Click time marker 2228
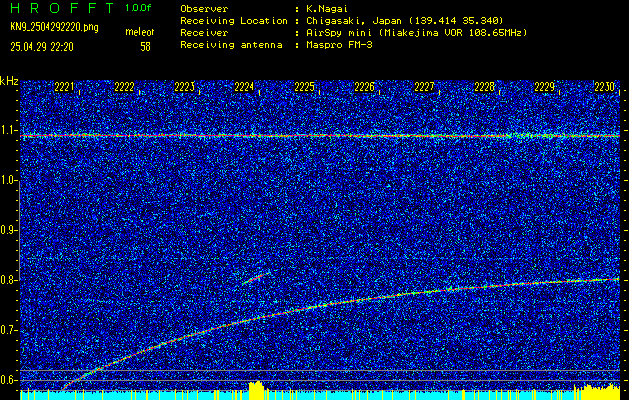 [485, 87]
